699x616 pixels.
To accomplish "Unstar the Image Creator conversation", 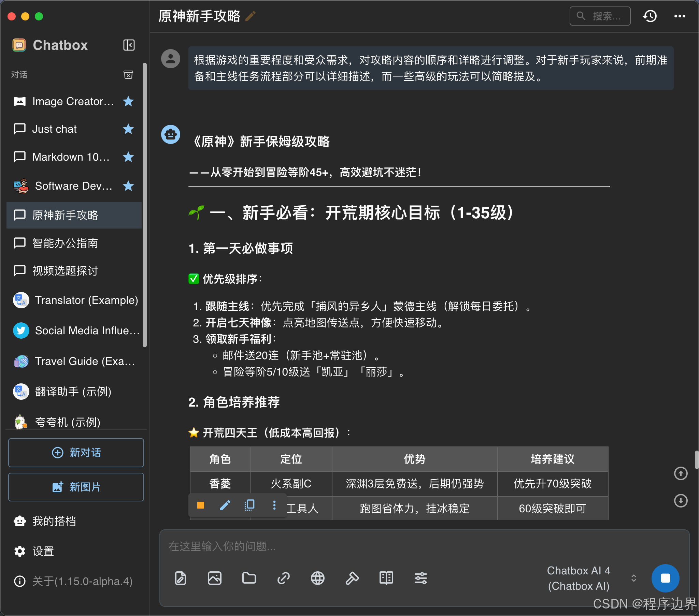I will point(128,101).
